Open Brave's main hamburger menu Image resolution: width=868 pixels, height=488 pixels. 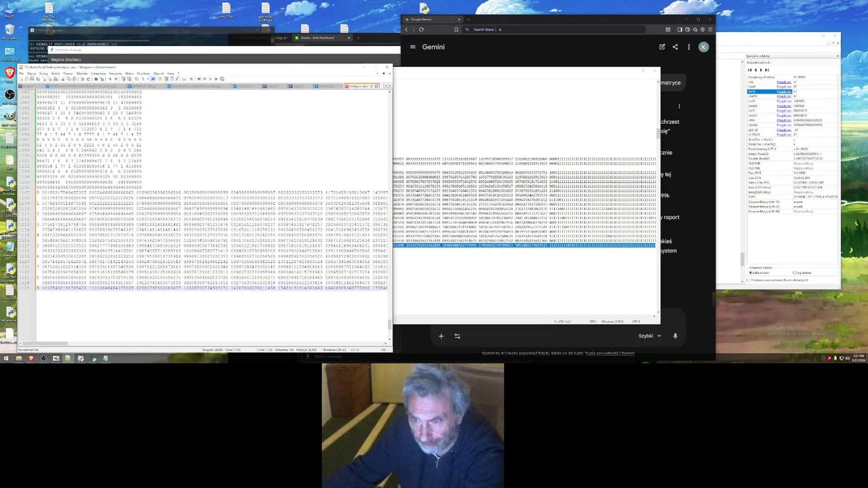711,30
